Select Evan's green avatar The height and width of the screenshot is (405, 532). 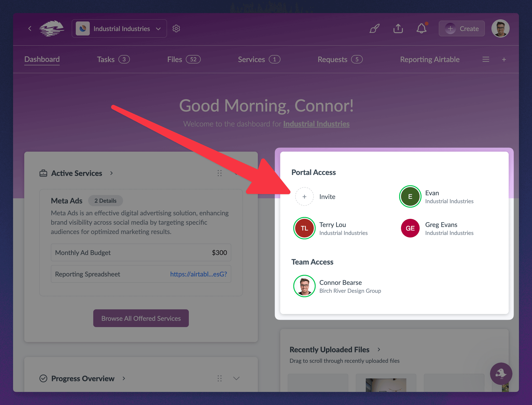point(410,196)
